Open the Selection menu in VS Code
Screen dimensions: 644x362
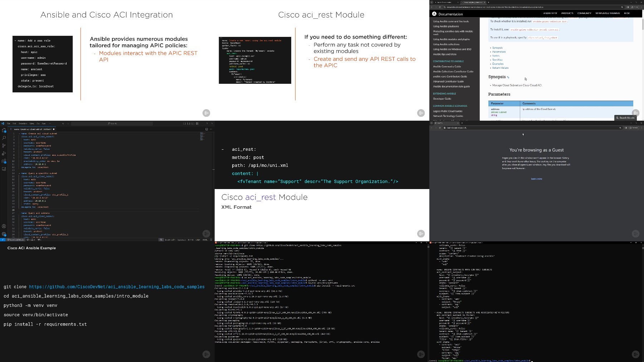pos(23,124)
